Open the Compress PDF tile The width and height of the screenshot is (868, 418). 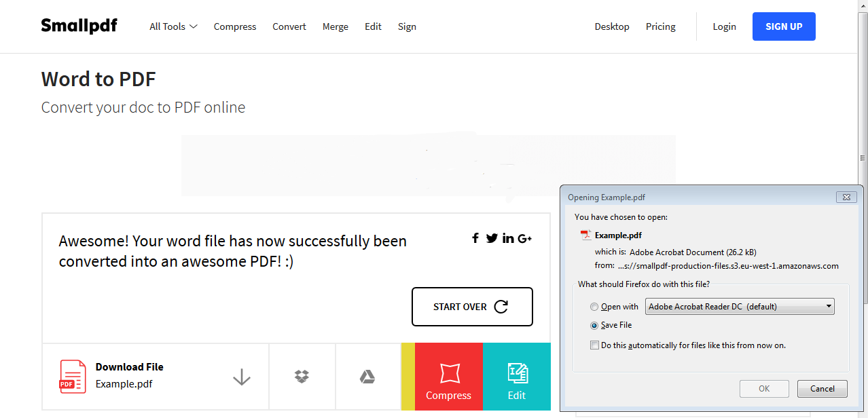pyautogui.click(x=448, y=377)
